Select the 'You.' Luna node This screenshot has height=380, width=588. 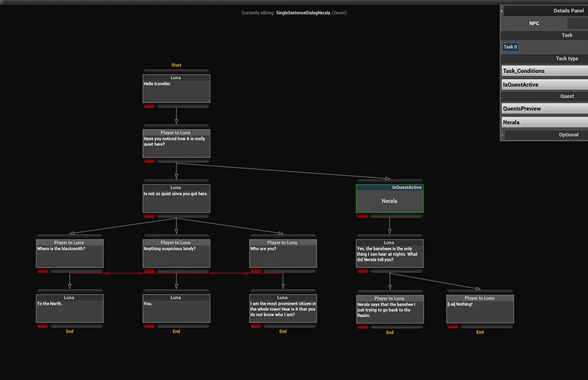coord(176,308)
